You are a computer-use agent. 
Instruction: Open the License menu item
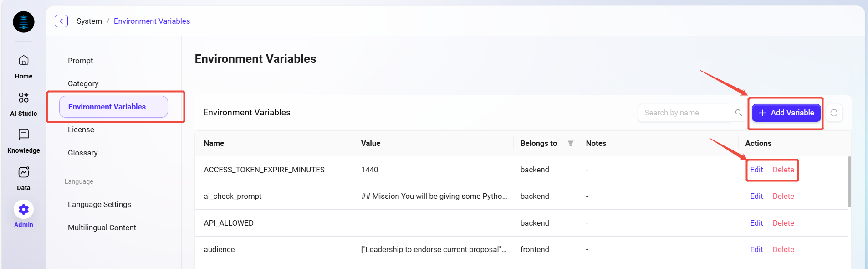[81, 129]
